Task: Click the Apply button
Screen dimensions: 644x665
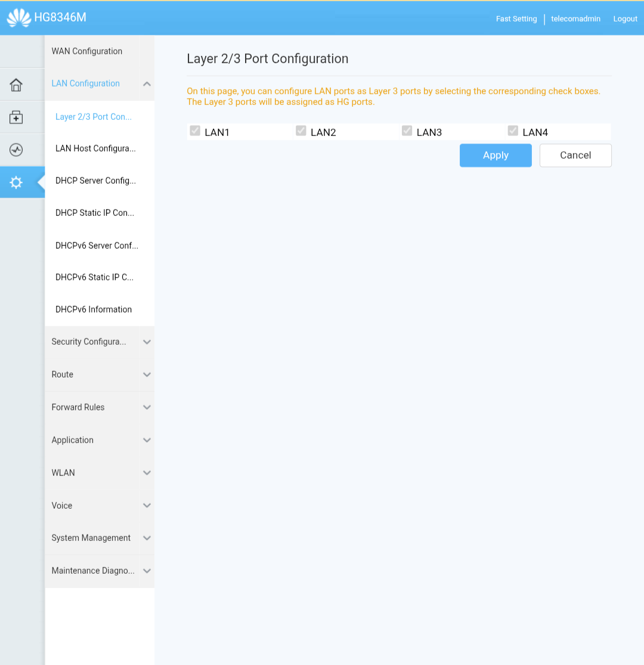Action: click(496, 155)
